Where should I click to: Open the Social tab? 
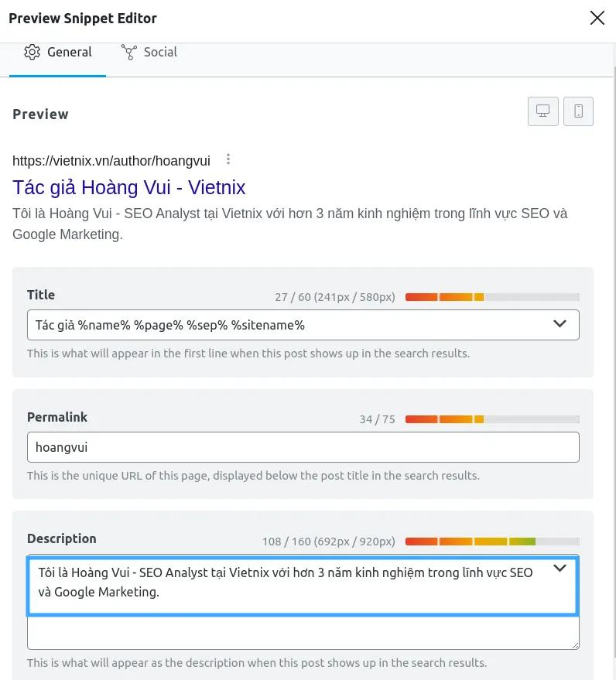[x=149, y=52]
